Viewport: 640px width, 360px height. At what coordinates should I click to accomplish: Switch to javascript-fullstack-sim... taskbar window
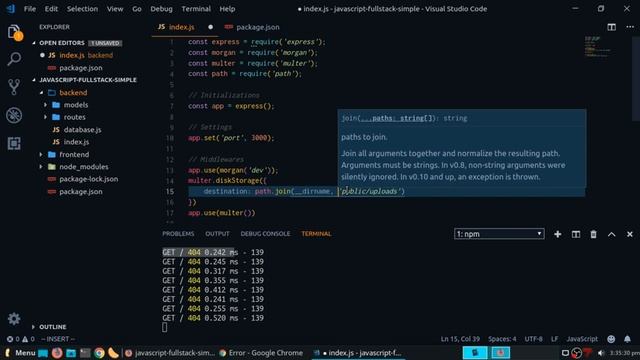click(170, 353)
